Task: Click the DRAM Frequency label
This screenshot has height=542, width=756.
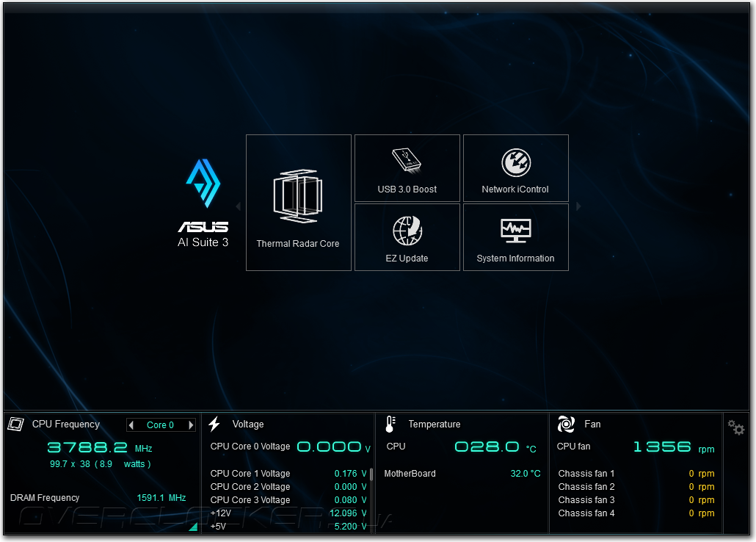Action: click(x=45, y=498)
